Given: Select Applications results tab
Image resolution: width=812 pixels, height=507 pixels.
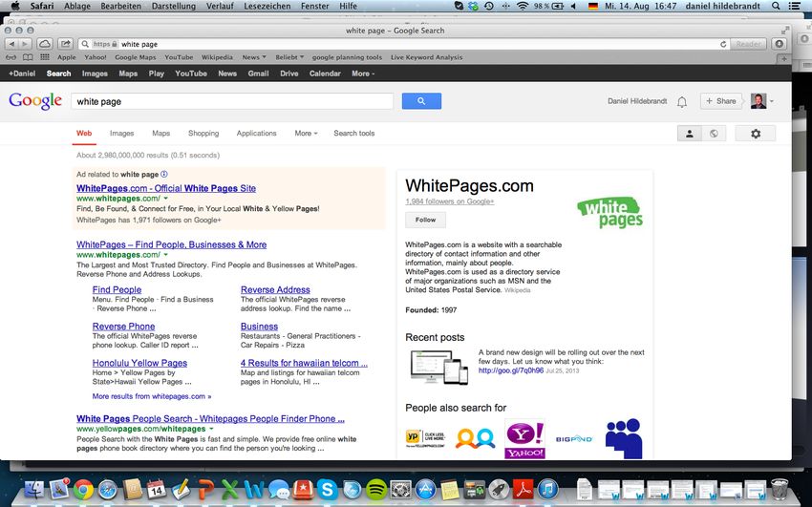Looking at the screenshot, I should (256, 134).
